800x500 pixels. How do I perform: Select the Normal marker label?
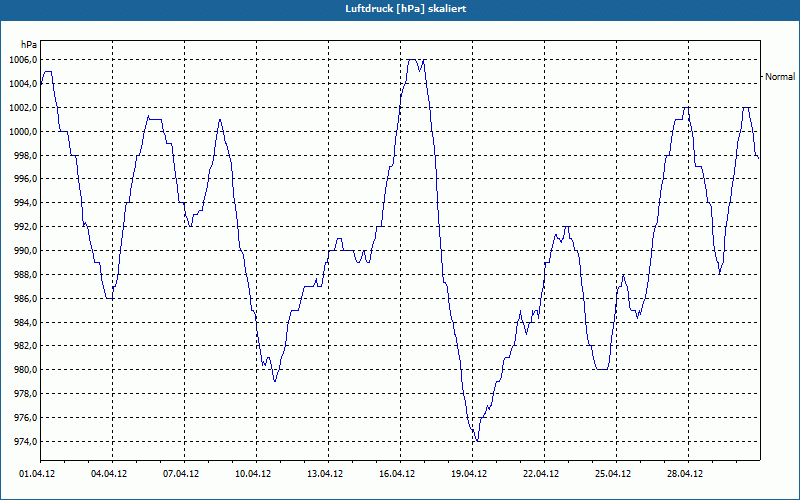click(780, 77)
